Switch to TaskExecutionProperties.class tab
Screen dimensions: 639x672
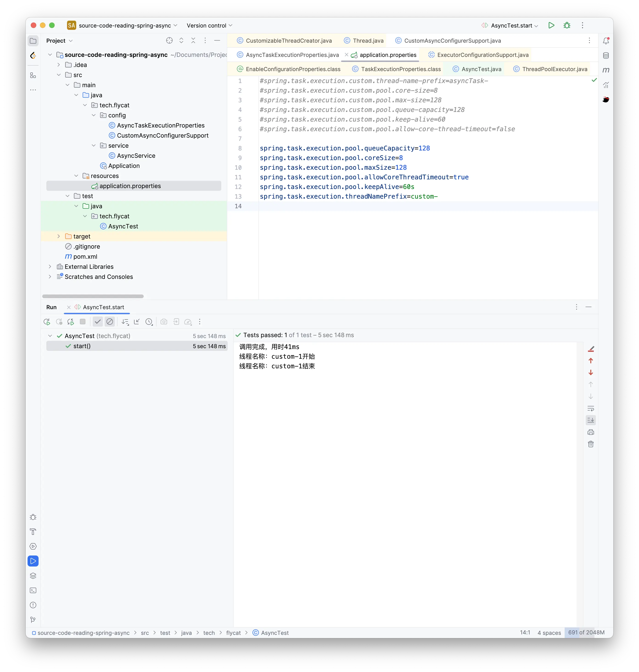click(396, 69)
